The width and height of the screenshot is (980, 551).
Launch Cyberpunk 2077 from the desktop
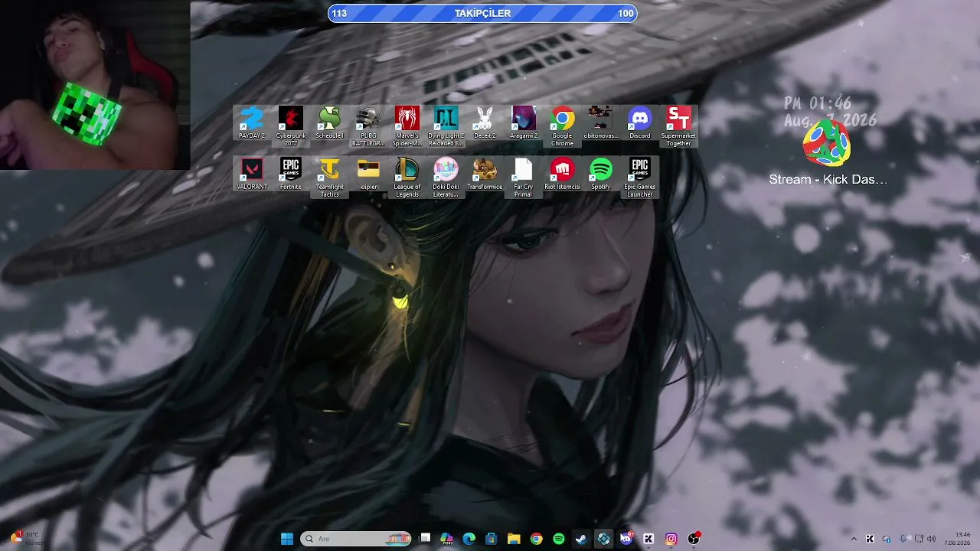pyautogui.click(x=291, y=126)
